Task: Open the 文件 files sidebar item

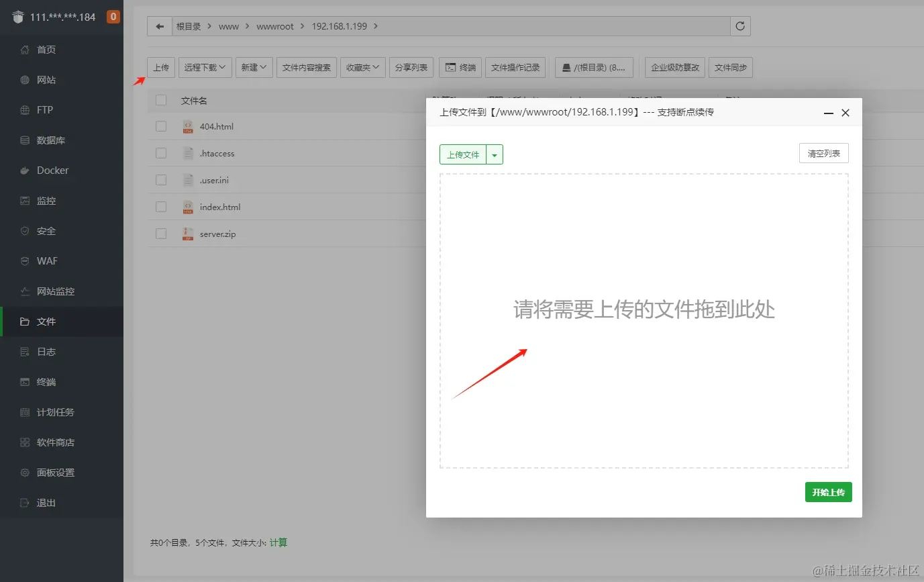Action: coord(62,322)
